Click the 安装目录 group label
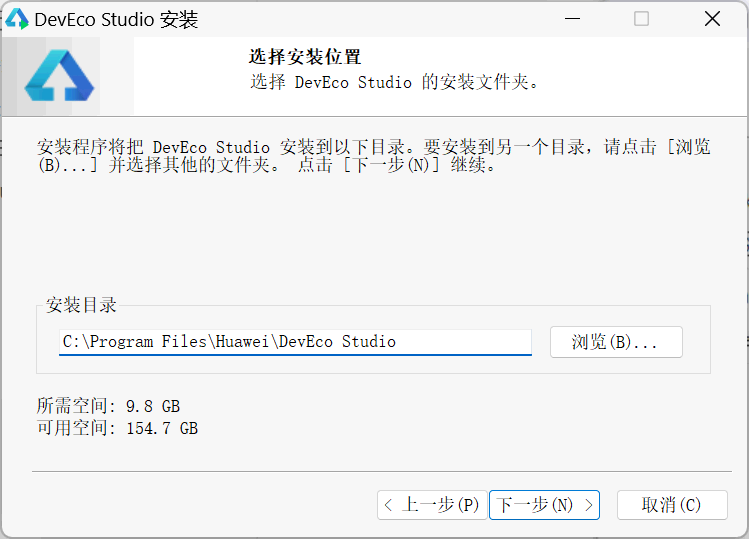Viewport: 749px width, 539px height. [x=81, y=305]
